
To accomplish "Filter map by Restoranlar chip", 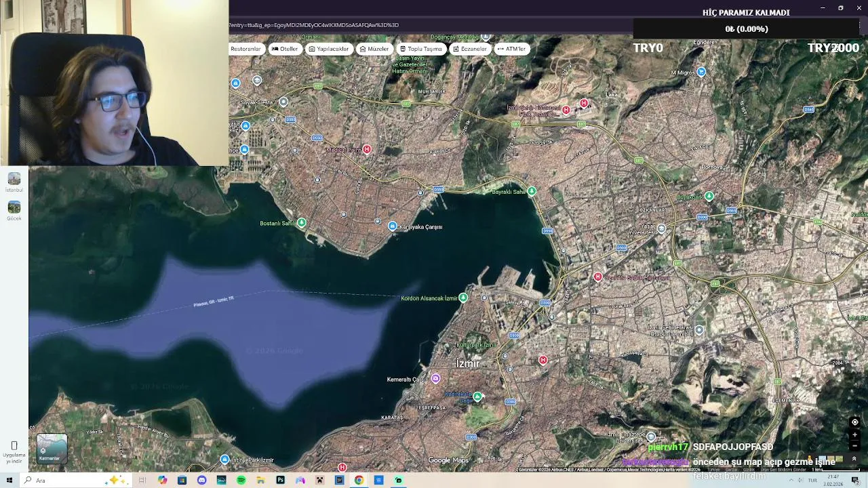I will pyautogui.click(x=245, y=49).
